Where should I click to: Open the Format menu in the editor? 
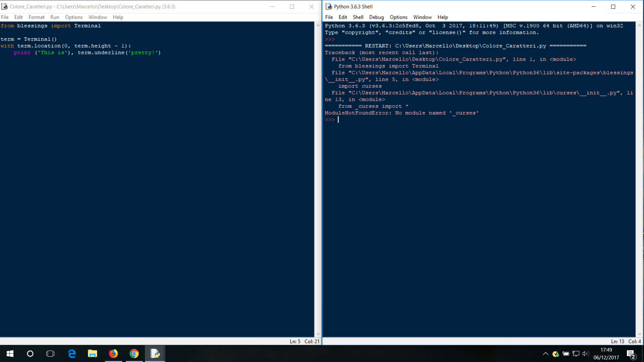[x=36, y=17]
